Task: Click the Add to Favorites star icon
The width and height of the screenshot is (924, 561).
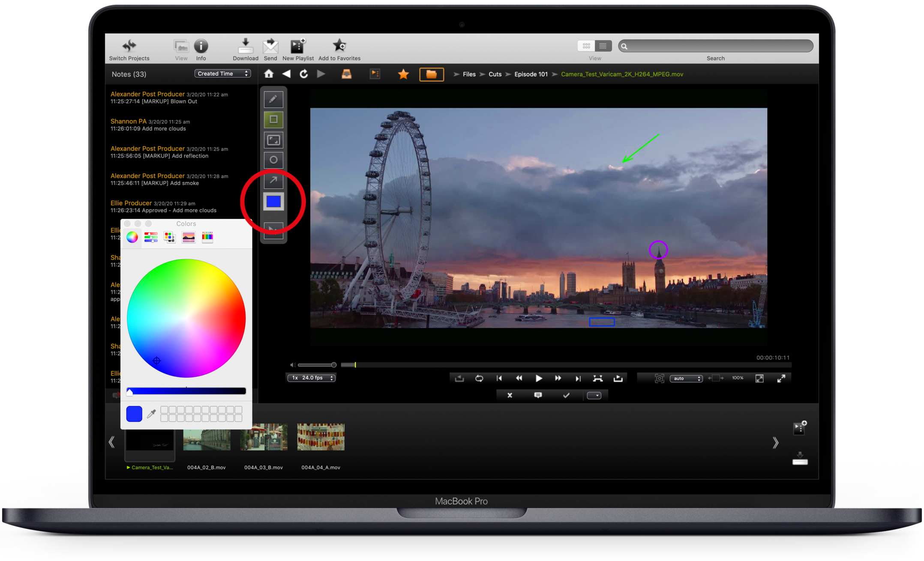Action: (x=339, y=46)
